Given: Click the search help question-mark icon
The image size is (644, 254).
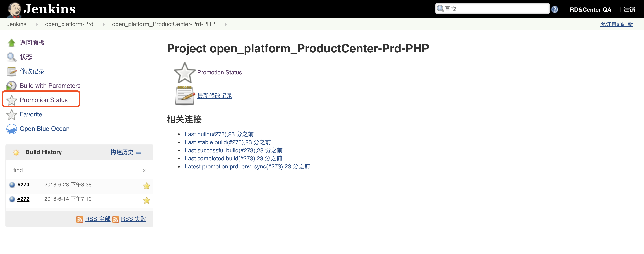Looking at the screenshot, I should (555, 9).
